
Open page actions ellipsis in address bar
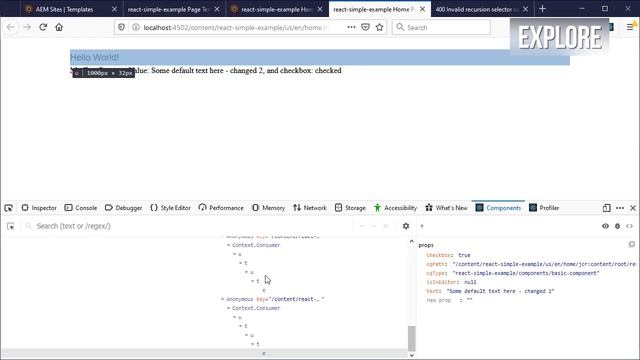(x=351, y=27)
